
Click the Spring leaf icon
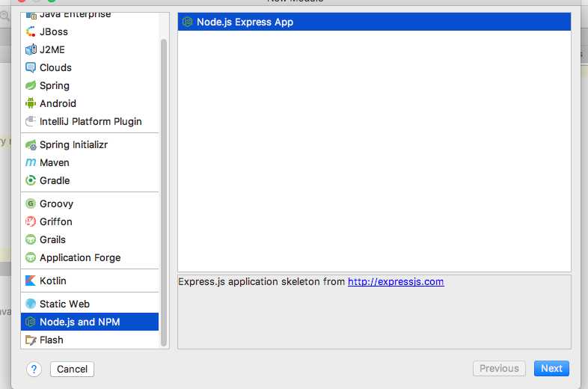tap(31, 85)
